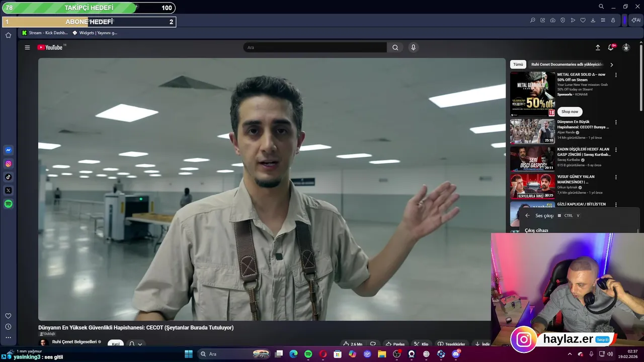The width and height of the screenshot is (644, 362).
Task: Open Spotify in the browser sidebar
Action: pyautogui.click(x=8, y=204)
